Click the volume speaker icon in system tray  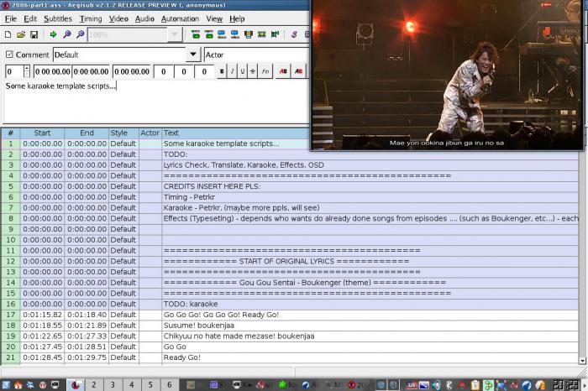(436, 384)
